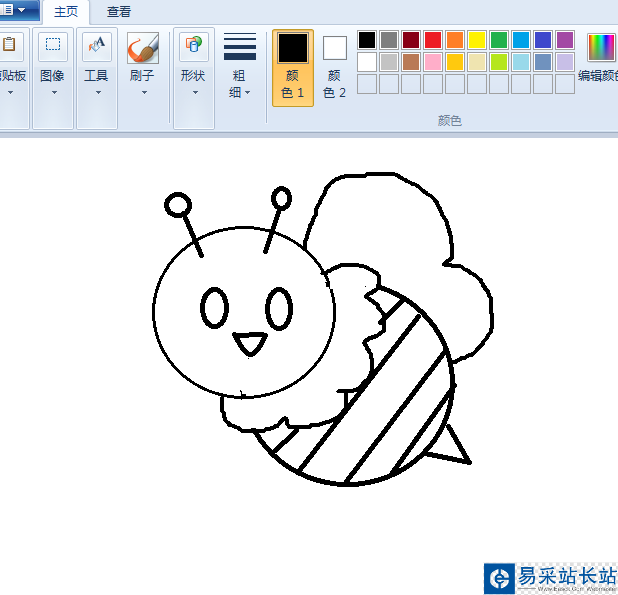Viewport: 618px width, 595px height.
Task: Pick the light gray color swatch
Action: pyautogui.click(x=389, y=62)
